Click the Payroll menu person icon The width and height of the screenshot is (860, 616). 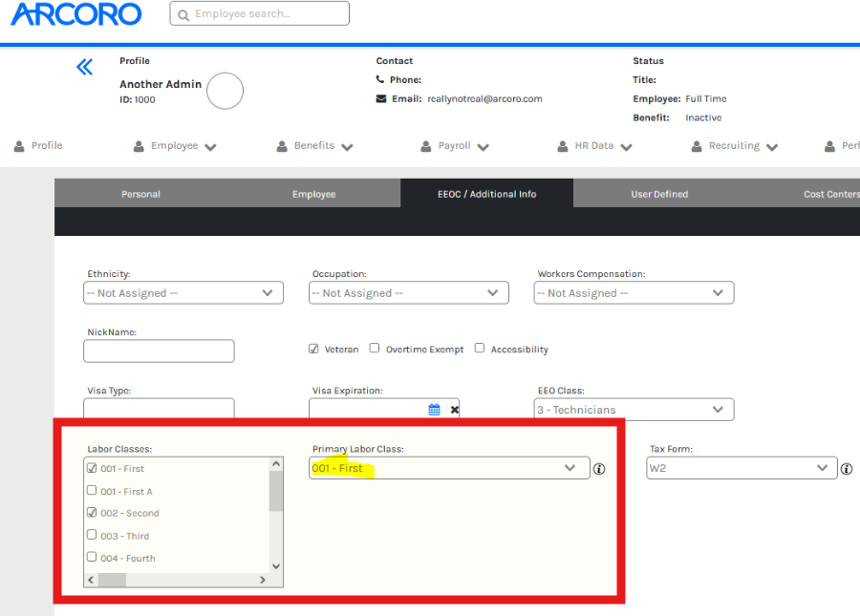point(425,146)
